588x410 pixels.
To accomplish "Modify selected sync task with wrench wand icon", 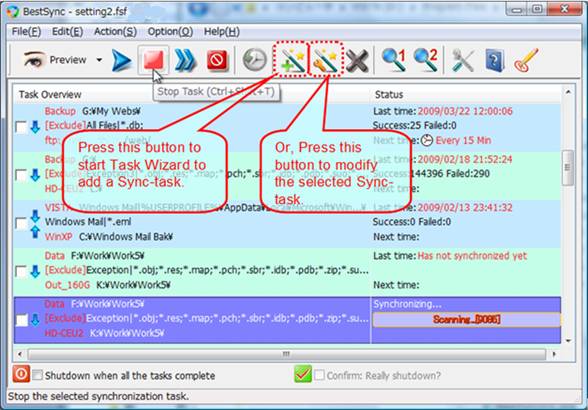I will [x=326, y=60].
